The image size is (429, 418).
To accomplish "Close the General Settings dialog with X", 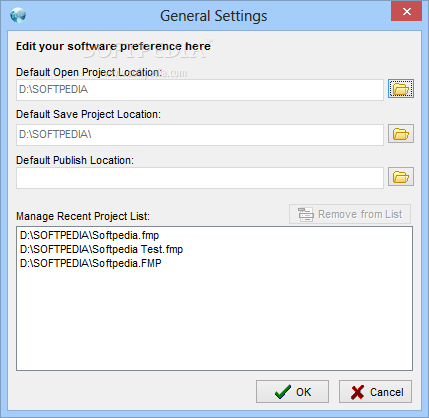I will point(406,12).
